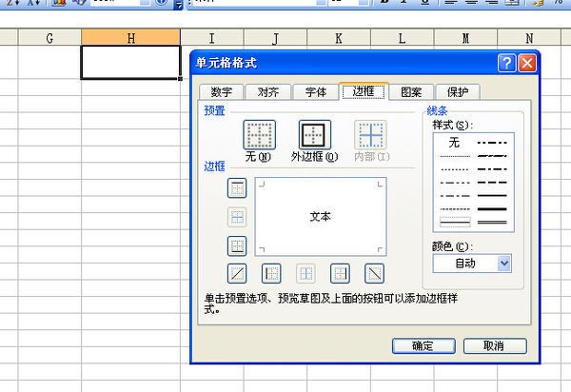
Task: Apply the 无 (None) border preset icon
Action: coord(259,135)
